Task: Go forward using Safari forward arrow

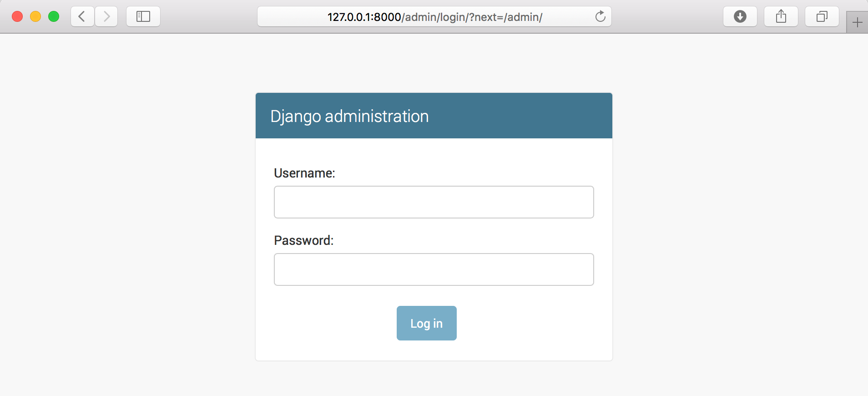Action: (106, 17)
